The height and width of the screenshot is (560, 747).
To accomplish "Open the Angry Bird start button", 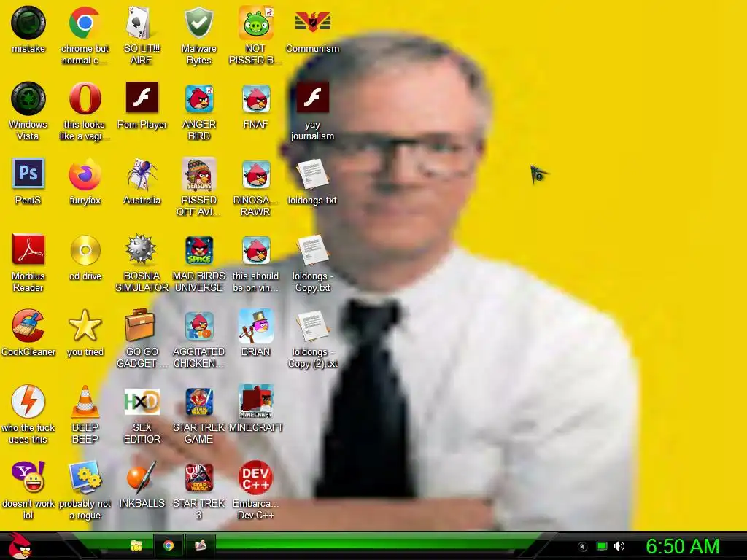I will tap(20, 545).
